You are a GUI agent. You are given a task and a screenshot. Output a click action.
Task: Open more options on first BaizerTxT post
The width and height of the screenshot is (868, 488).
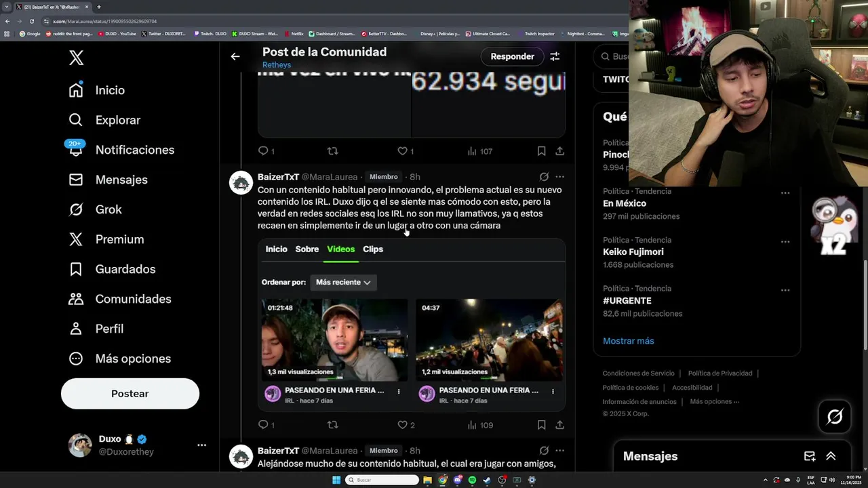pyautogui.click(x=559, y=177)
